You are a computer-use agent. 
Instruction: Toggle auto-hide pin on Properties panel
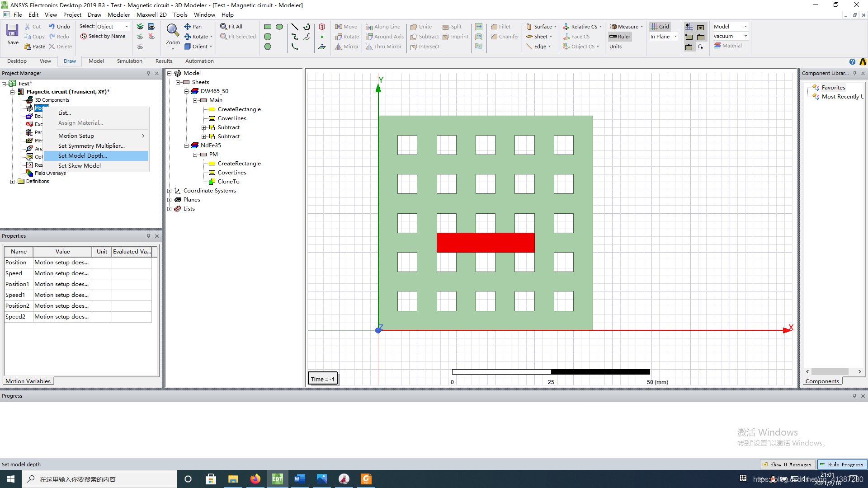(148, 236)
